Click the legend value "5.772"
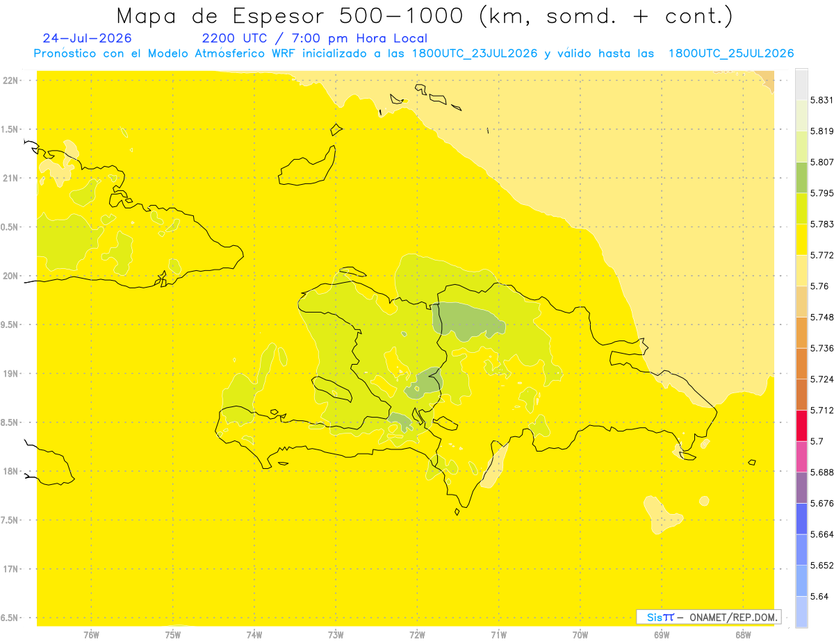This screenshot has height=644, width=834. (x=823, y=255)
